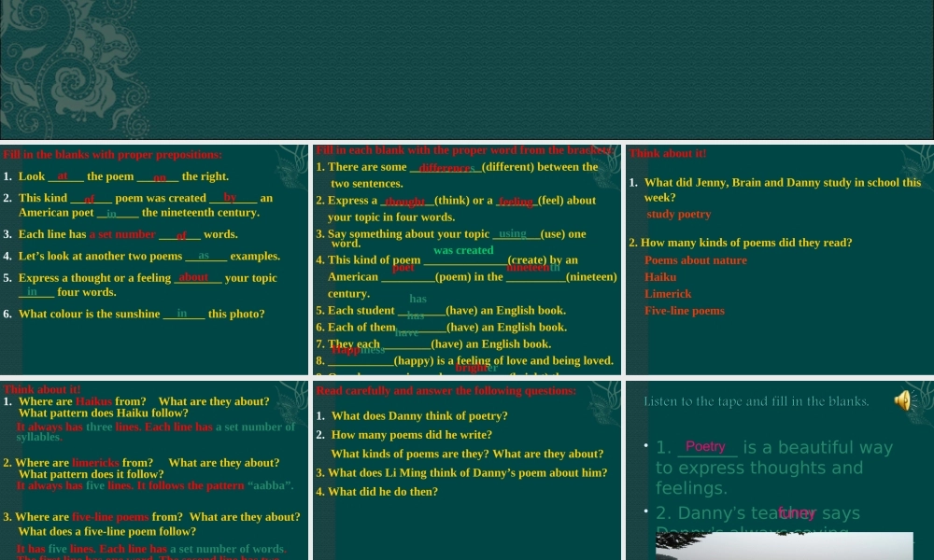The image size is (934, 560).
Task: Click the answer 'Limerick'
Action: [x=668, y=294]
